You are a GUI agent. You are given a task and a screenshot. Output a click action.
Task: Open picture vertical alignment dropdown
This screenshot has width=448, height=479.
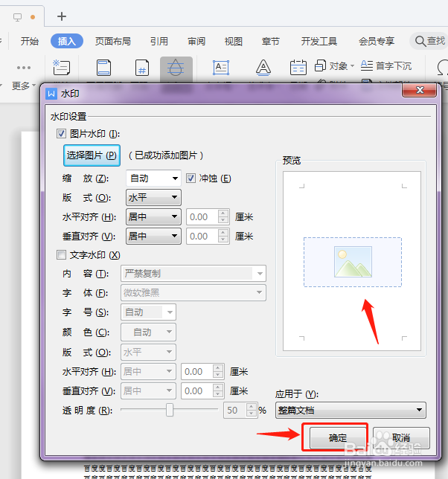point(153,236)
